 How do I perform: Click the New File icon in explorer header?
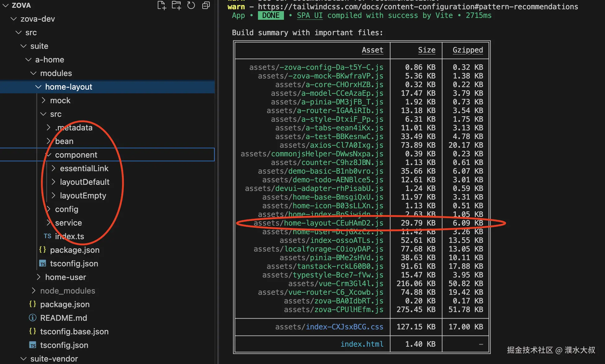[x=161, y=5]
